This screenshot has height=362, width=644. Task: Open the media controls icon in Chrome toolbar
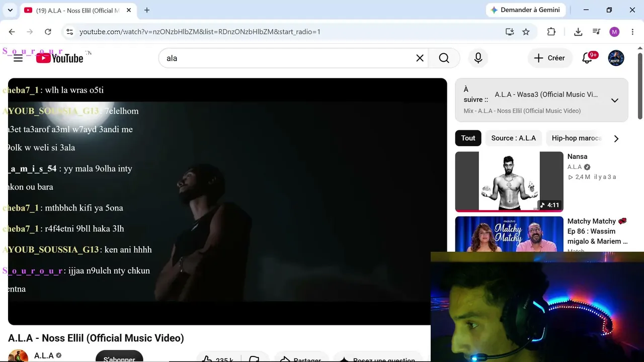596,32
